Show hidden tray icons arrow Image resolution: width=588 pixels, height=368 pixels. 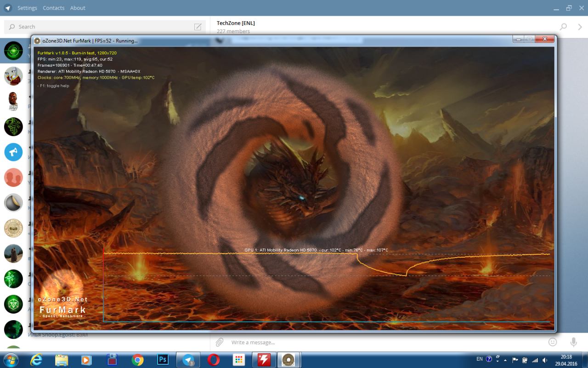click(x=505, y=360)
